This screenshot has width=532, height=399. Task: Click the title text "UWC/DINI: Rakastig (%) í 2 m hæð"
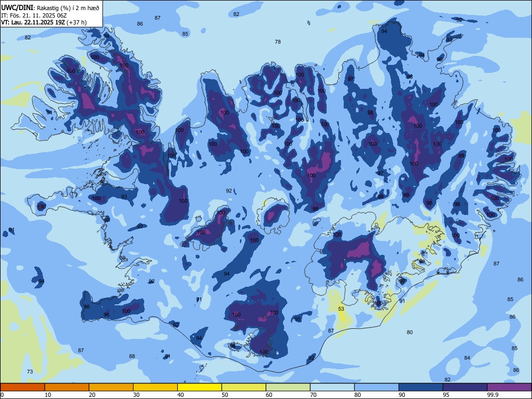point(50,8)
